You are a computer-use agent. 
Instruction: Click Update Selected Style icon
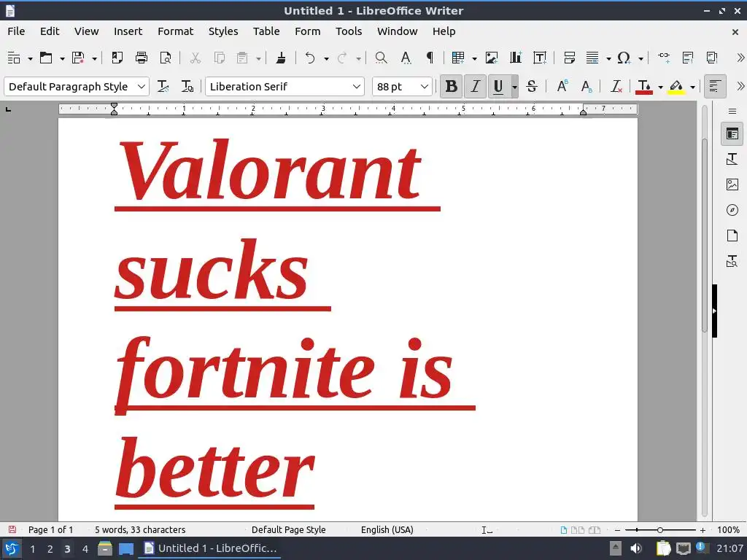pyautogui.click(x=163, y=87)
